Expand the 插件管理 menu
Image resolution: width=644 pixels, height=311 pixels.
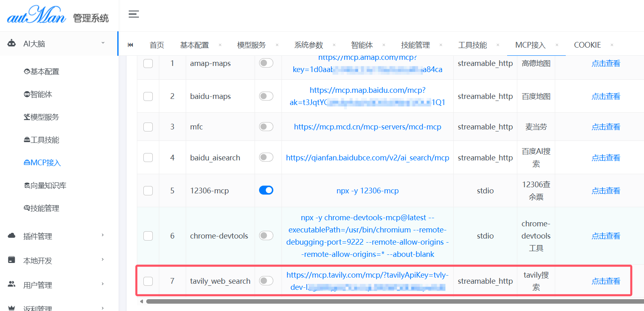coord(103,235)
